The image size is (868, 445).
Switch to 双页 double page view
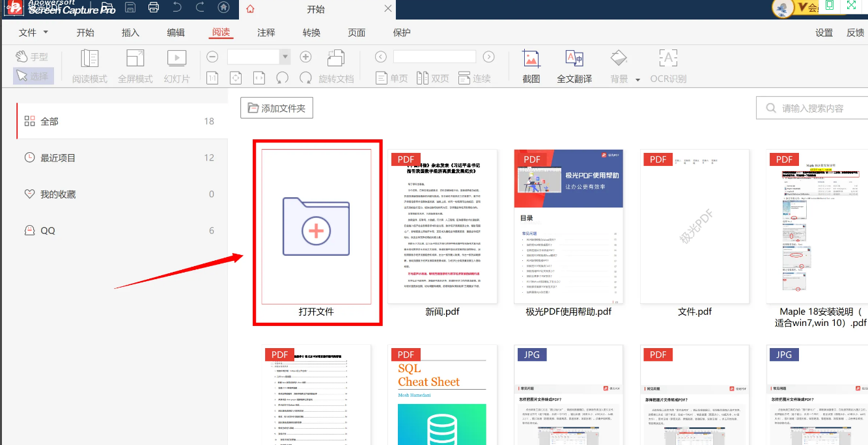point(432,78)
